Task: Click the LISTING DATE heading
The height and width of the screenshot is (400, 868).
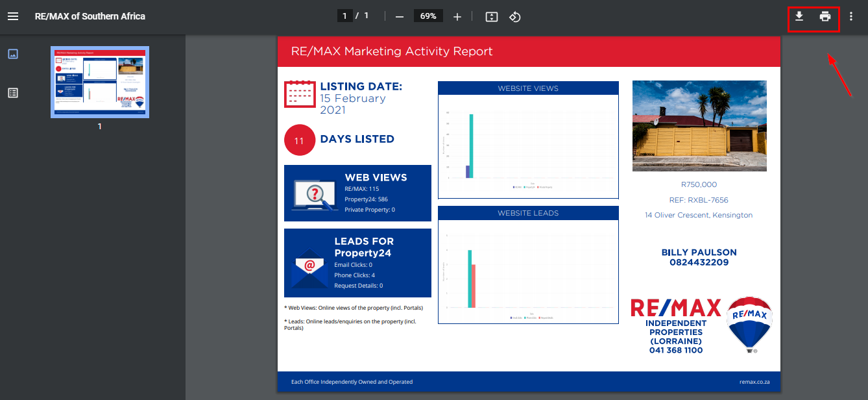Action: pos(361,86)
